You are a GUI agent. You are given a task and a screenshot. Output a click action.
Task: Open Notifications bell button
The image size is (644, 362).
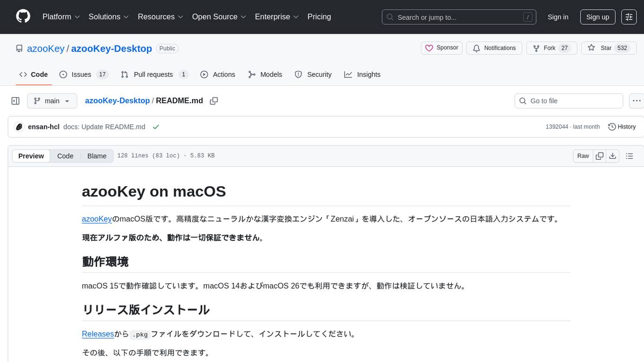(x=494, y=48)
